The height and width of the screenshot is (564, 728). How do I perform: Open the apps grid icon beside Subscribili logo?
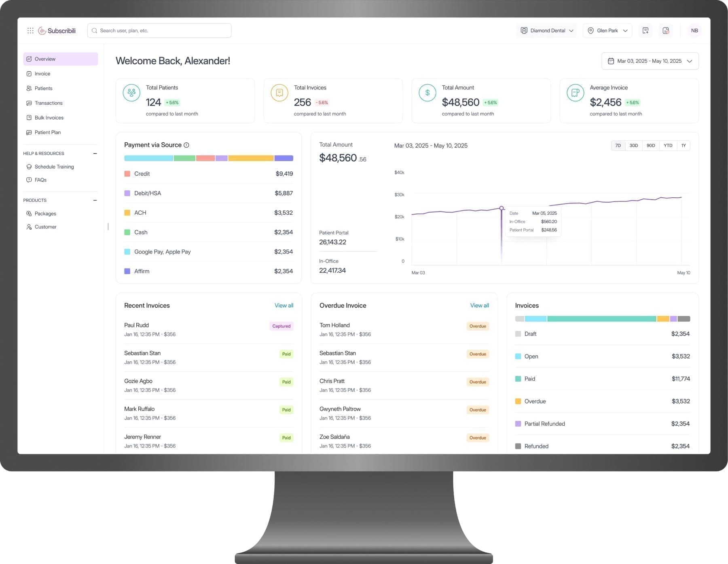(30, 31)
